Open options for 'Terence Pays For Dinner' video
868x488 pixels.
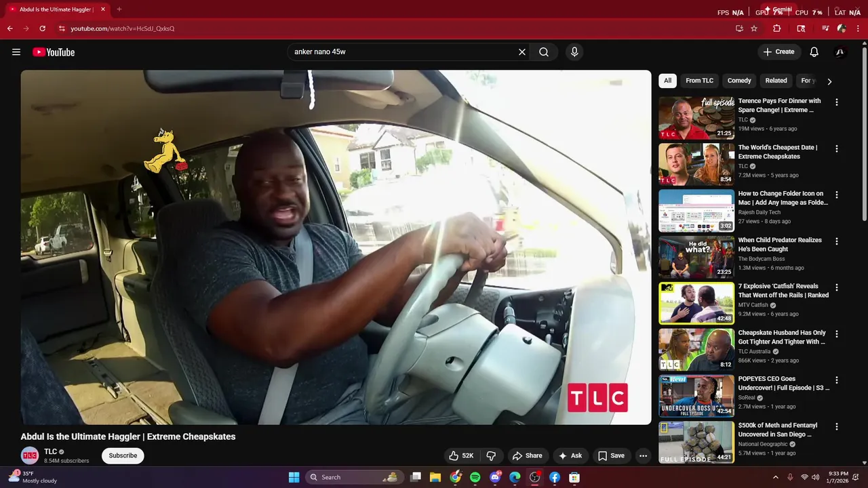[x=836, y=102]
